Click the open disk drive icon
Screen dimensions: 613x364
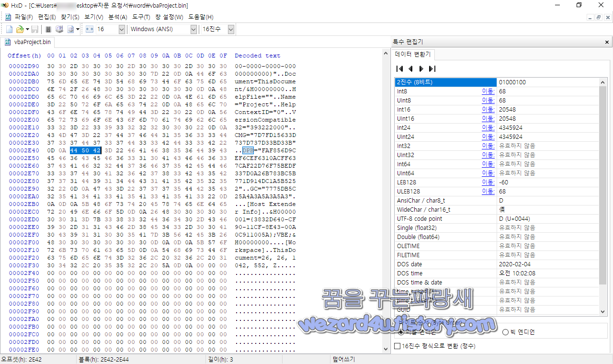(x=59, y=29)
